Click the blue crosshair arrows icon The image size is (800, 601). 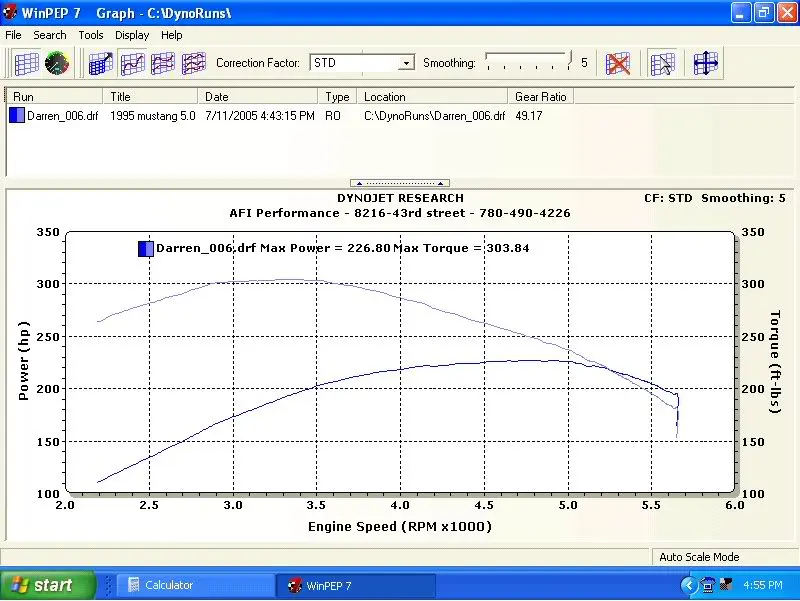click(x=706, y=64)
